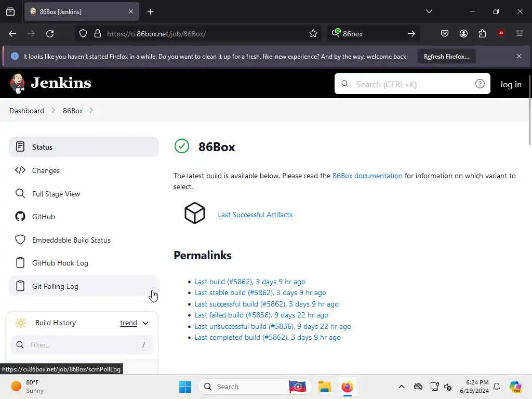Open the Extensions puzzle icon
Viewport: 532px width, 399px height.
[482, 33]
